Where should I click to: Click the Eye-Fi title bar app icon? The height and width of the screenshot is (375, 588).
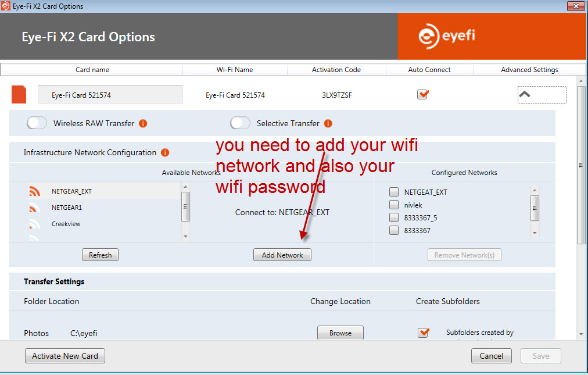click(x=6, y=6)
